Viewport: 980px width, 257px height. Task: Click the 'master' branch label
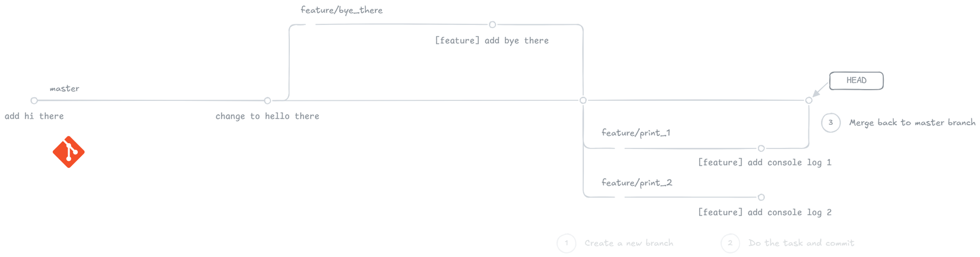tap(64, 89)
